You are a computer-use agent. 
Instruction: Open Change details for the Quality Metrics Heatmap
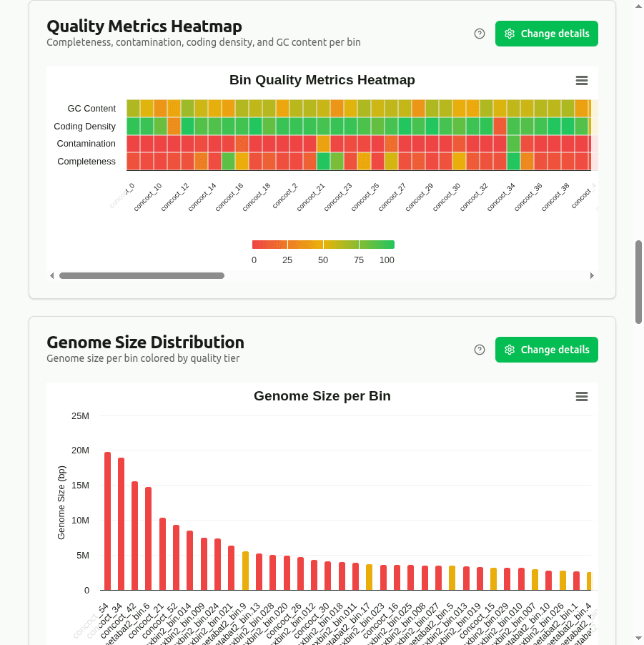[x=546, y=33]
